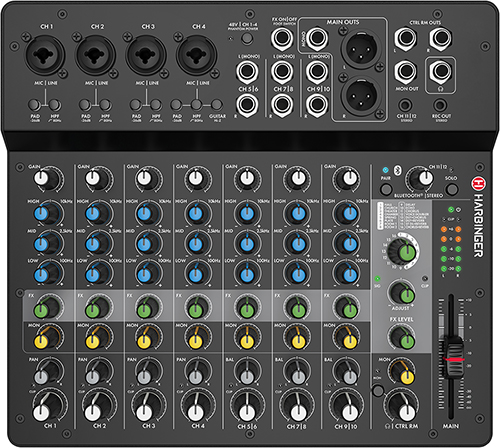
Task: Click the CH 11|12 Bluetooth level knob
Action: (x=420, y=179)
